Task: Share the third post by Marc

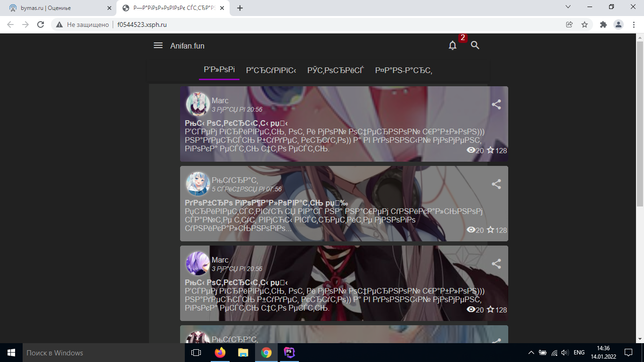Action: 496,264
